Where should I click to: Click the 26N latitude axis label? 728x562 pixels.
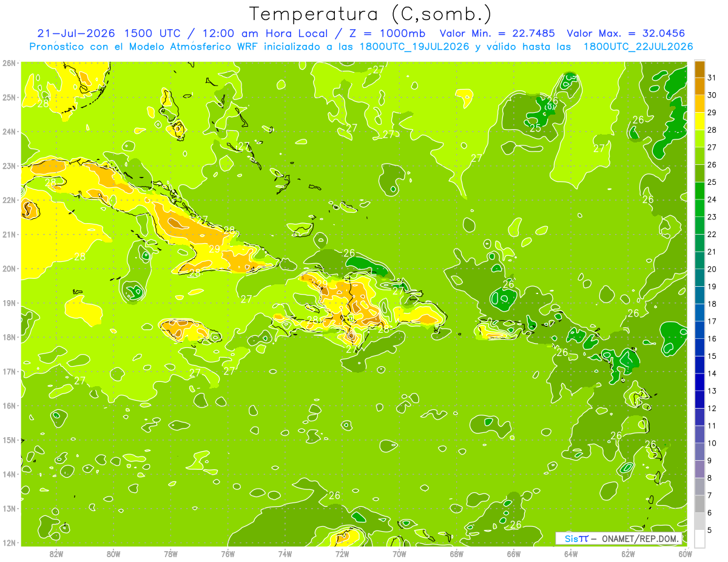click(9, 63)
